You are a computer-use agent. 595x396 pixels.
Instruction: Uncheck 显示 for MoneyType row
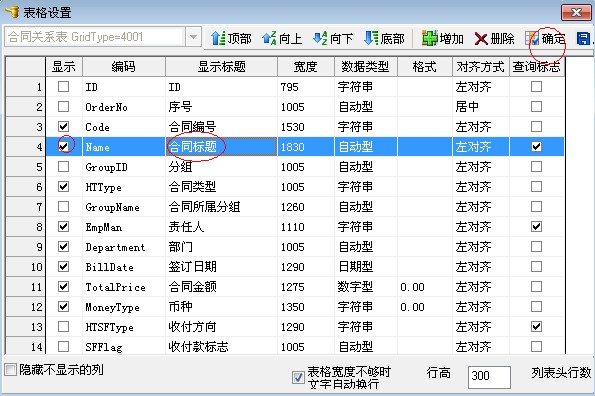coord(63,306)
